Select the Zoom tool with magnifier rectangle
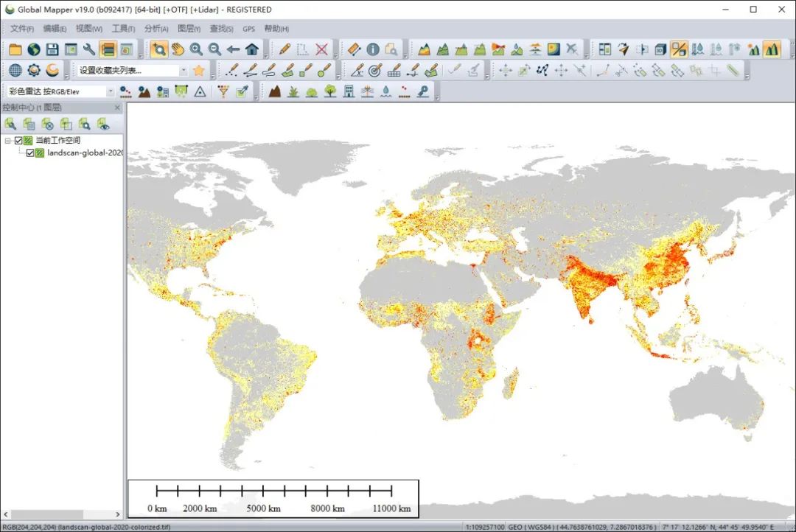 (x=158, y=49)
